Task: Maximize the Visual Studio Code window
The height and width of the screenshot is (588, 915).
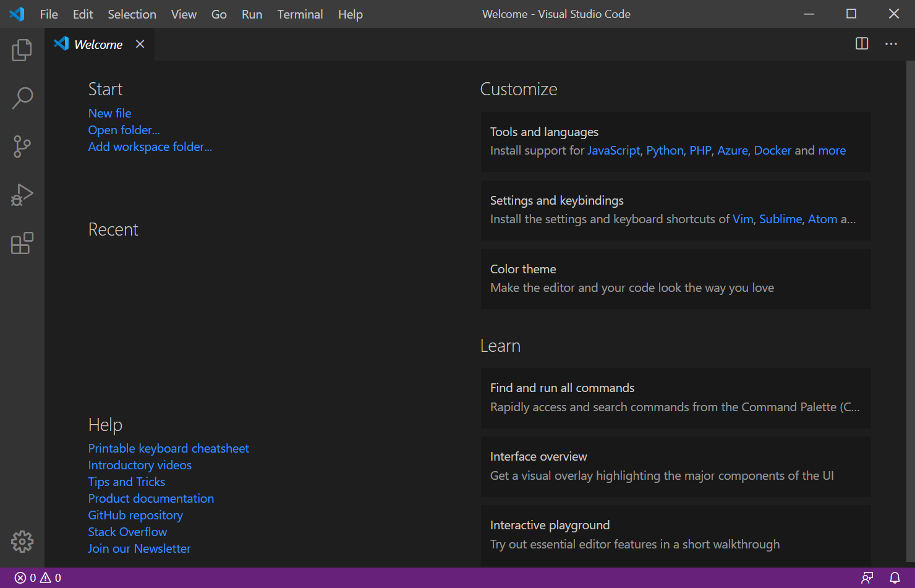Action: tap(851, 14)
